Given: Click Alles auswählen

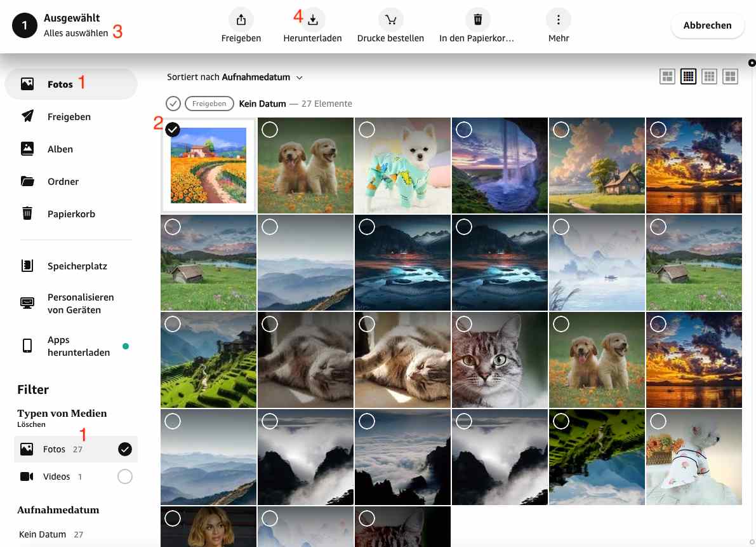Looking at the screenshot, I should click(x=76, y=33).
